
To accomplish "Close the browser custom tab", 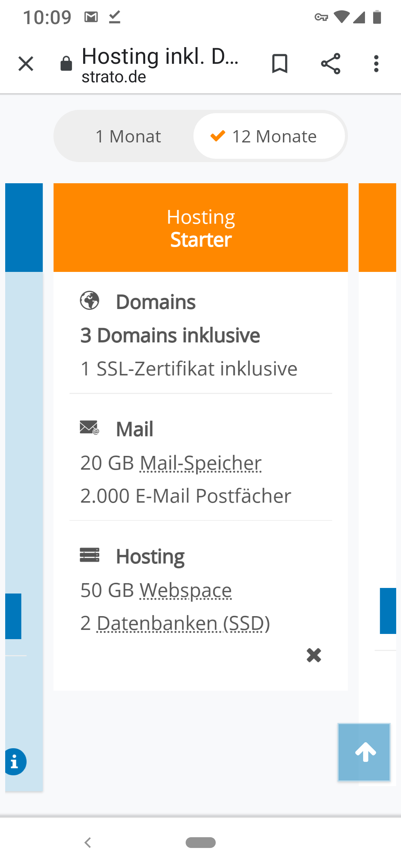I will point(26,64).
